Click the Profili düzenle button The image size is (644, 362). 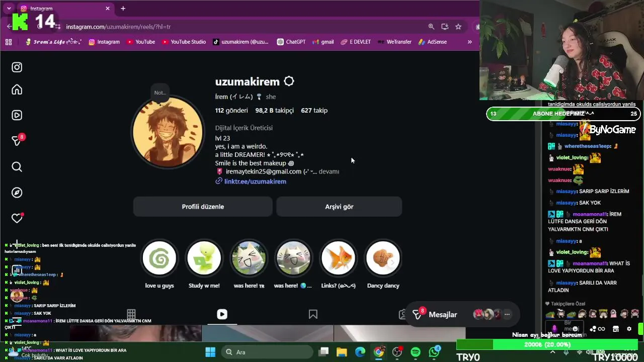tap(203, 207)
